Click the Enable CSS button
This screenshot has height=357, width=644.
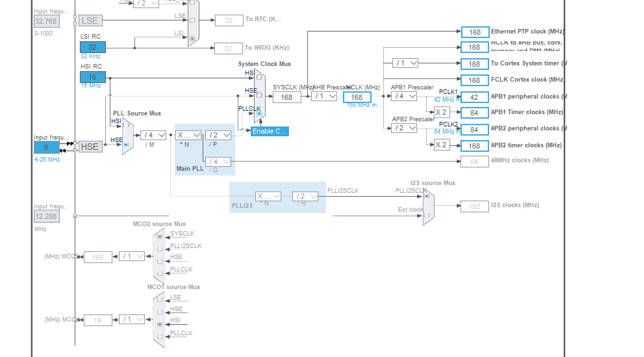[270, 131]
